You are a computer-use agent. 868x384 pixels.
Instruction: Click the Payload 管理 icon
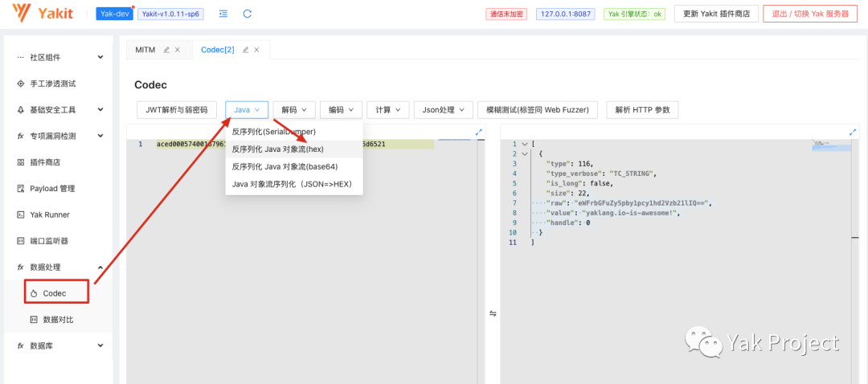(20, 188)
